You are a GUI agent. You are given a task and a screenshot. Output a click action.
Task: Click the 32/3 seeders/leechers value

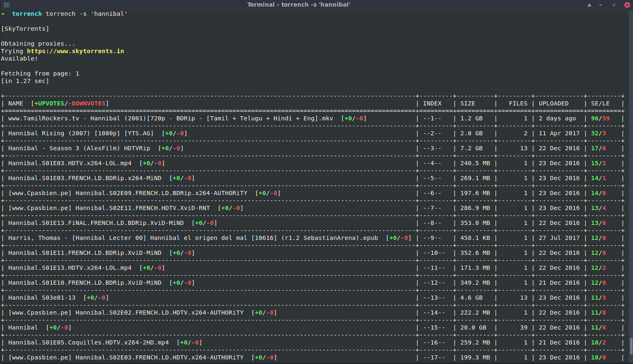click(x=599, y=133)
